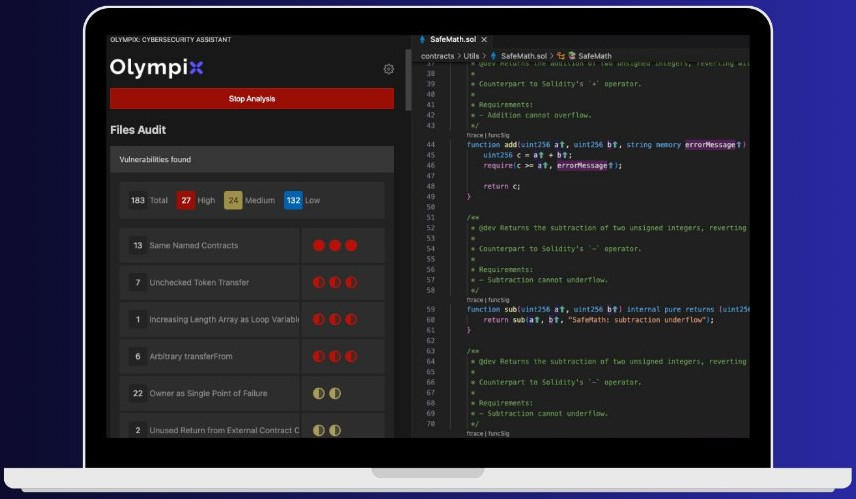Select the 183 Total count badge
The image size is (856, 499).
138,200
